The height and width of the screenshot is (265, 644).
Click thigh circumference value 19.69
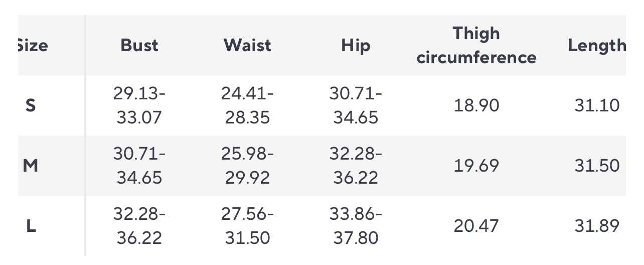(476, 166)
